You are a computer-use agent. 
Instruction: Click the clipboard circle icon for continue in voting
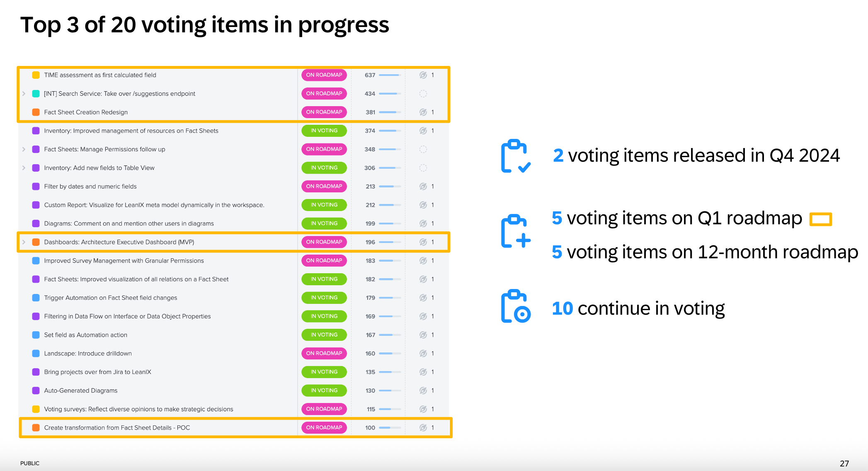[x=515, y=306]
